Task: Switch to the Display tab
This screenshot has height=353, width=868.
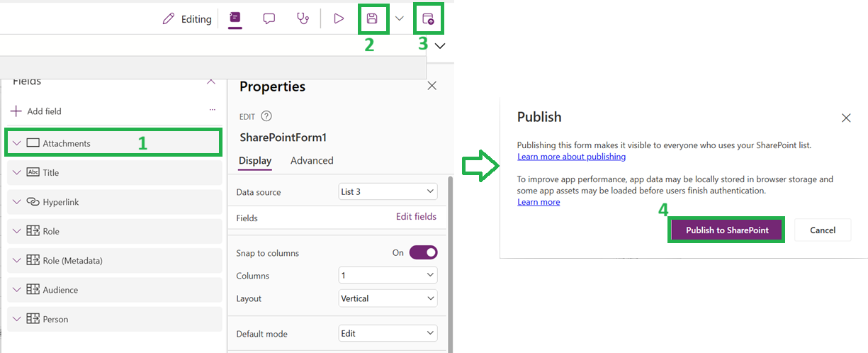Action: 255,161
